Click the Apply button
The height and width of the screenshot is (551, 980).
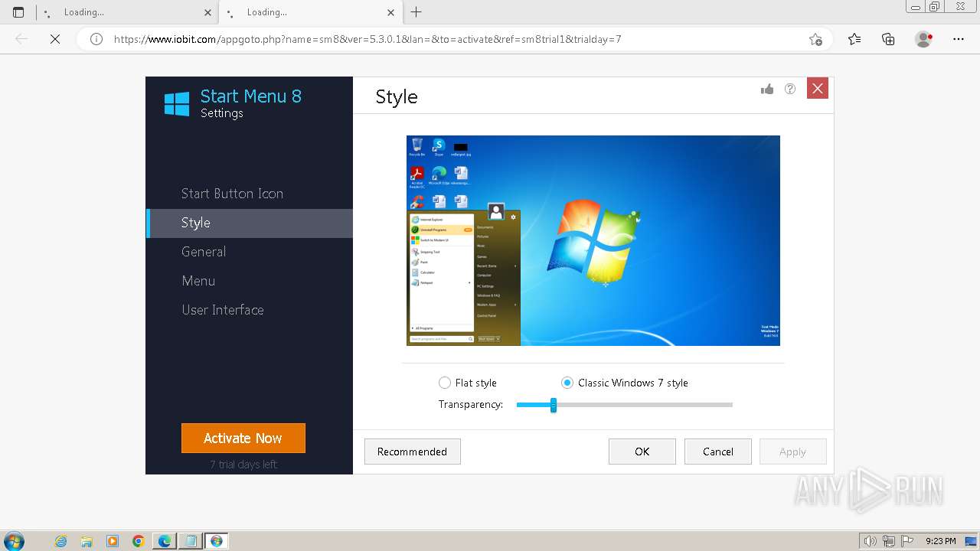click(x=792, y=452)
